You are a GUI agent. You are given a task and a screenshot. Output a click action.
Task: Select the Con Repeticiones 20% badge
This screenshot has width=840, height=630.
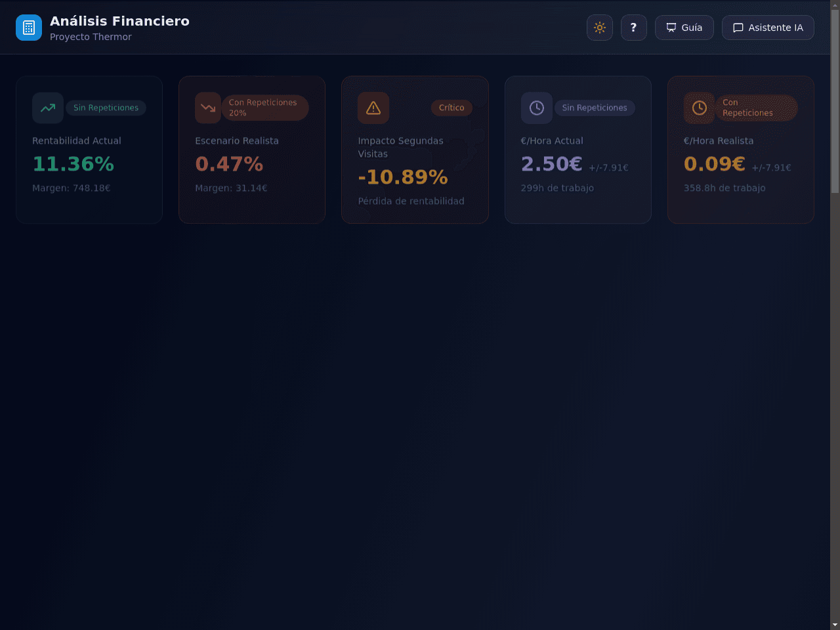pyautogui.click(x=265, y=108)
